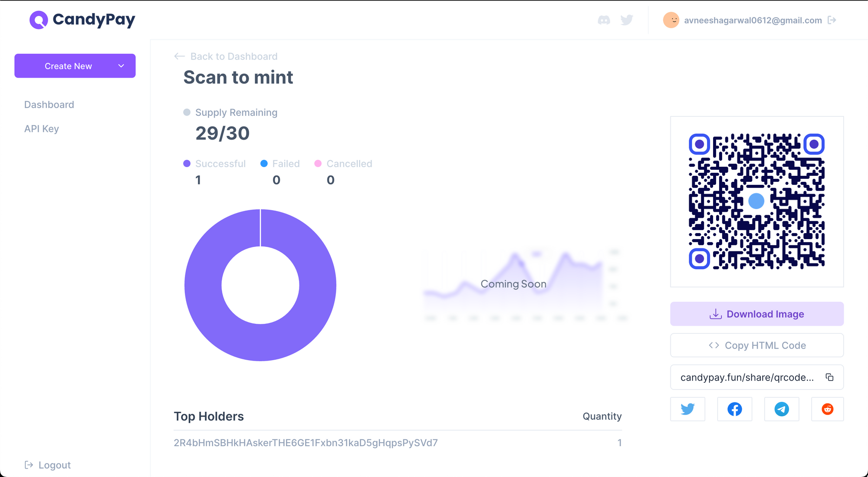Image resolution: width=868 pixels, height=477 pixels.
Task: Click the purple Successful legend dot
Action: [187, 164]
